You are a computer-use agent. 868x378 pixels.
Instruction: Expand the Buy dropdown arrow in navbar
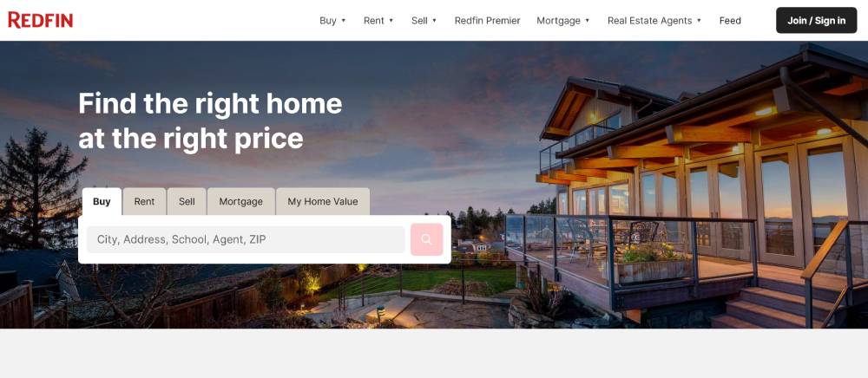click(x=343, y=21)
